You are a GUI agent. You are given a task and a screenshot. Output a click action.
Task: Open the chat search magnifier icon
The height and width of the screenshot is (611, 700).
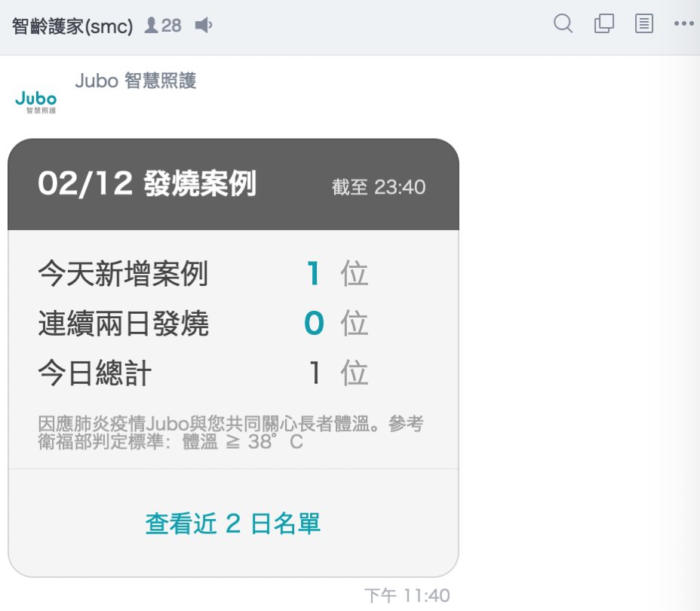[563, 23]
